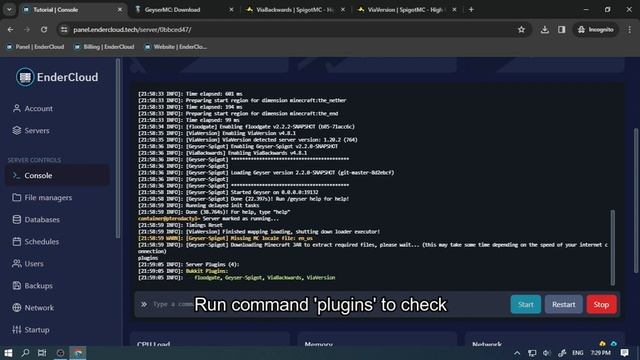This screenshot has height=360, width=640.
Task: Open the browser downloads icon
Action: click(544, 29)
